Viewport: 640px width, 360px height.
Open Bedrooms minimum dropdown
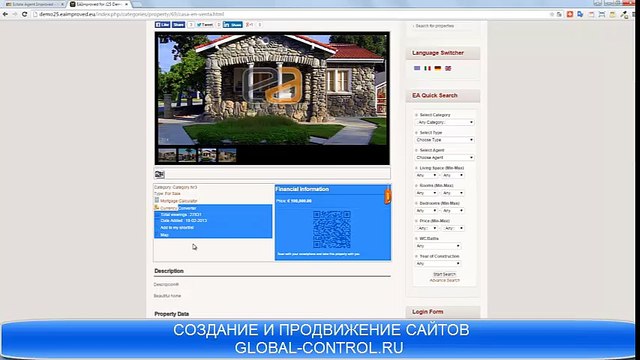(x=427, y=211)
